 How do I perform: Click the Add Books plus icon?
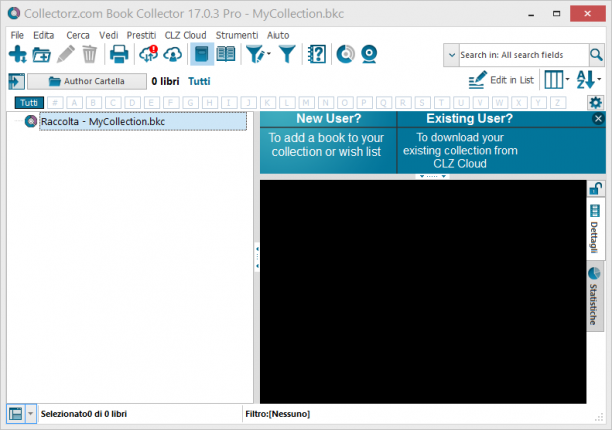click(18, 54)
